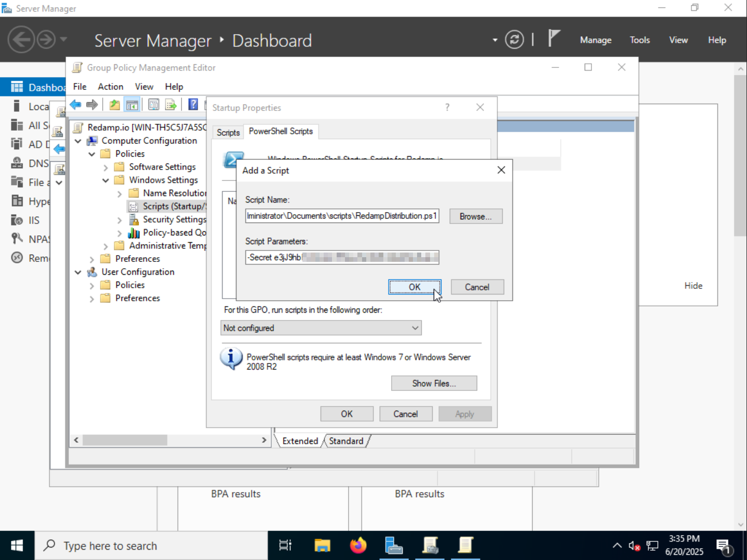Click the network tray icon
Viewport: 747px width, 560px height.
pos(653,545)
